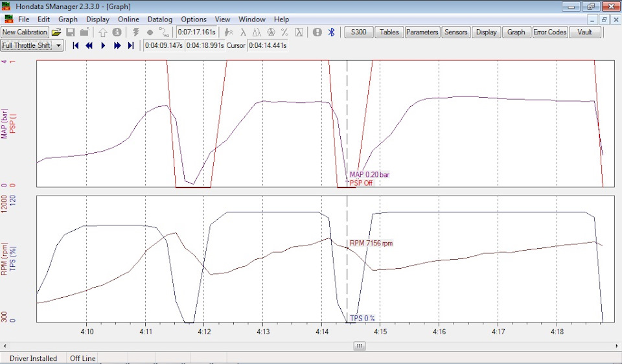
Task: Click the 0:04:18.991s end time field
Action: [205, 45]
